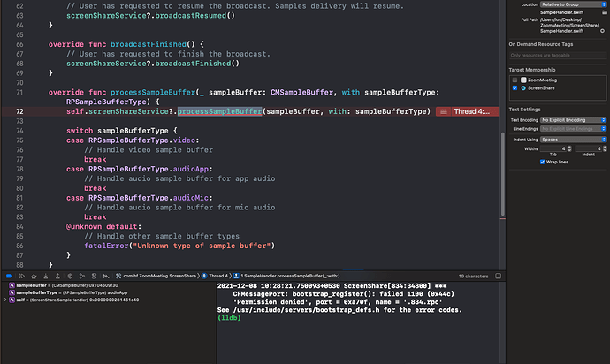Click Simulate Location icon in debug bar
Viewport: 610px width, 364px height.
pyautogui.click(x=106, y=277)
